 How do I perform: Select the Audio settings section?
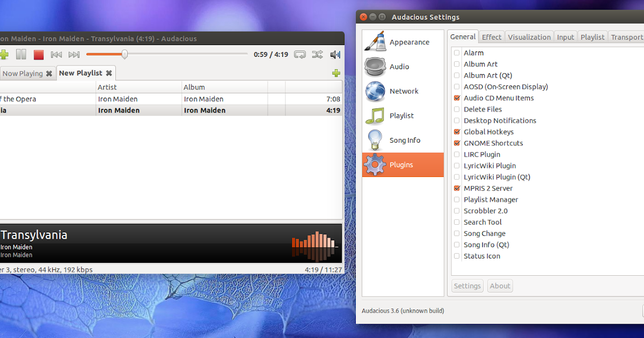coord(402,67)
